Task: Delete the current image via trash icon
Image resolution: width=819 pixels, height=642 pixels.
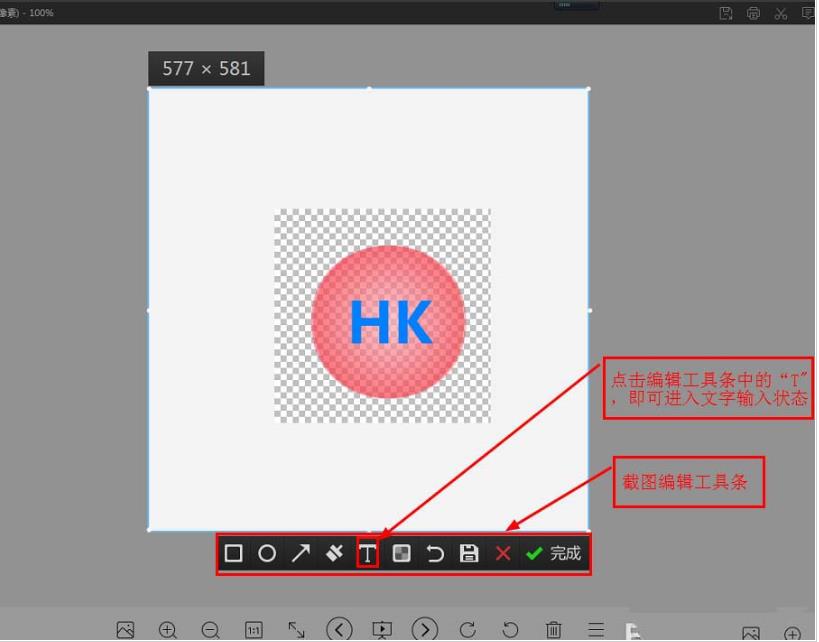Action: tap(553, 629)
